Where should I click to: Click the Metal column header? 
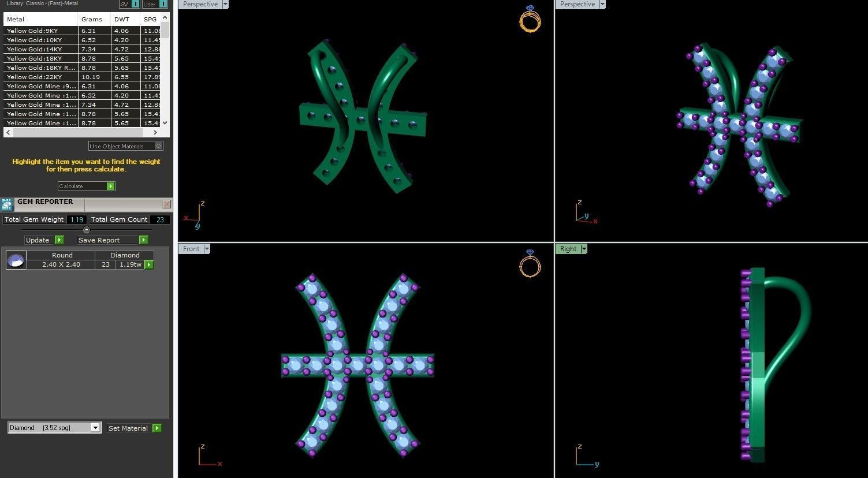(41, 19)
